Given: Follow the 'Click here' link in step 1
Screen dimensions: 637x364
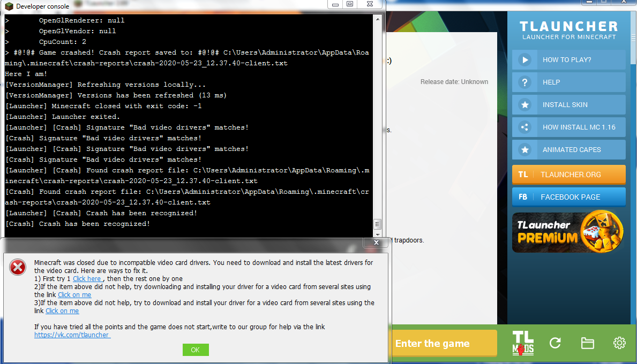Looking at the screenshot, I should coord(87,279).
